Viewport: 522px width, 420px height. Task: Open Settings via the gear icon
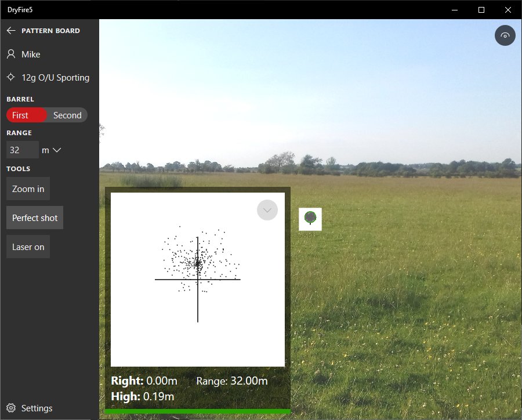[x=10, y=408]
